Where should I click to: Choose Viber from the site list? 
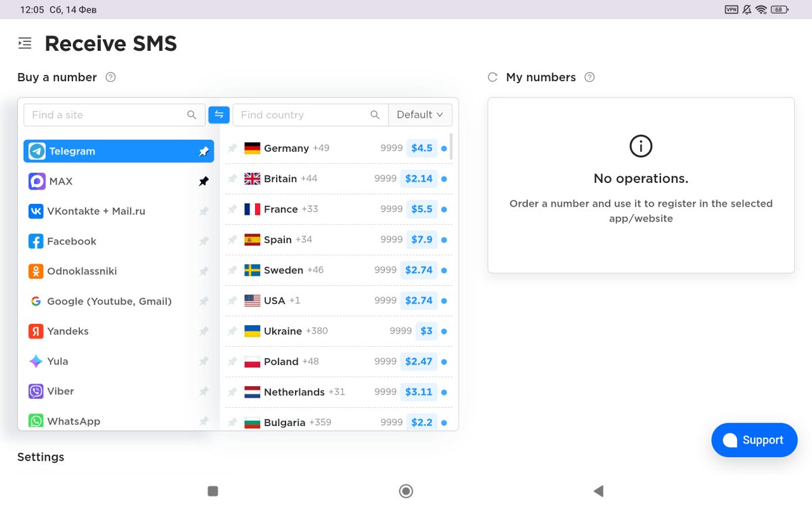pos(118,391)
